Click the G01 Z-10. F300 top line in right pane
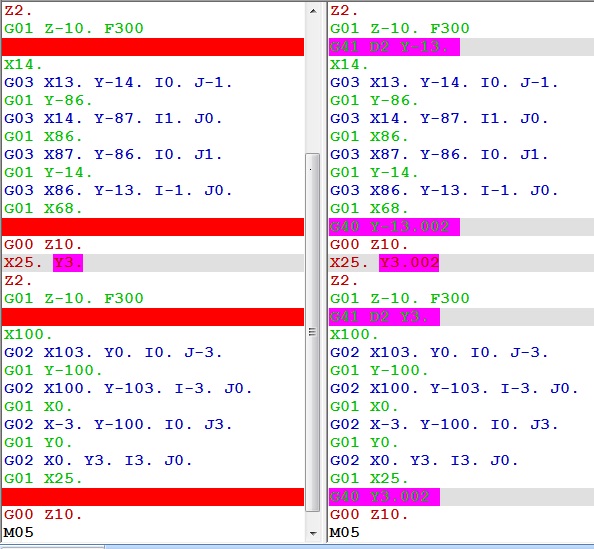 click(x=400, y=29)
